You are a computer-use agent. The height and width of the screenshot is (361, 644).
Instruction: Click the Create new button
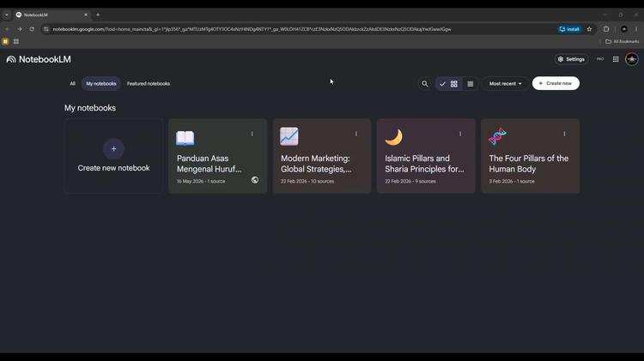pyautogui.click(x=556, y=83)
